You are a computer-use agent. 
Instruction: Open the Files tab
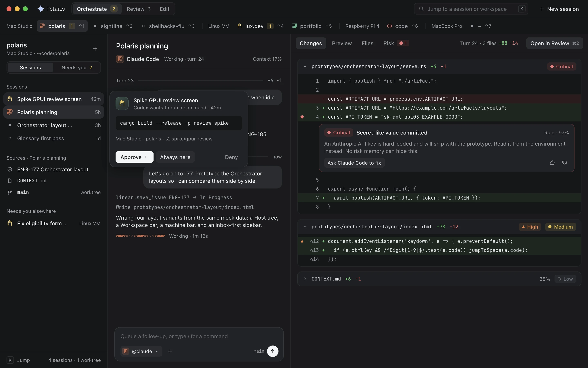tap(367, 43)
